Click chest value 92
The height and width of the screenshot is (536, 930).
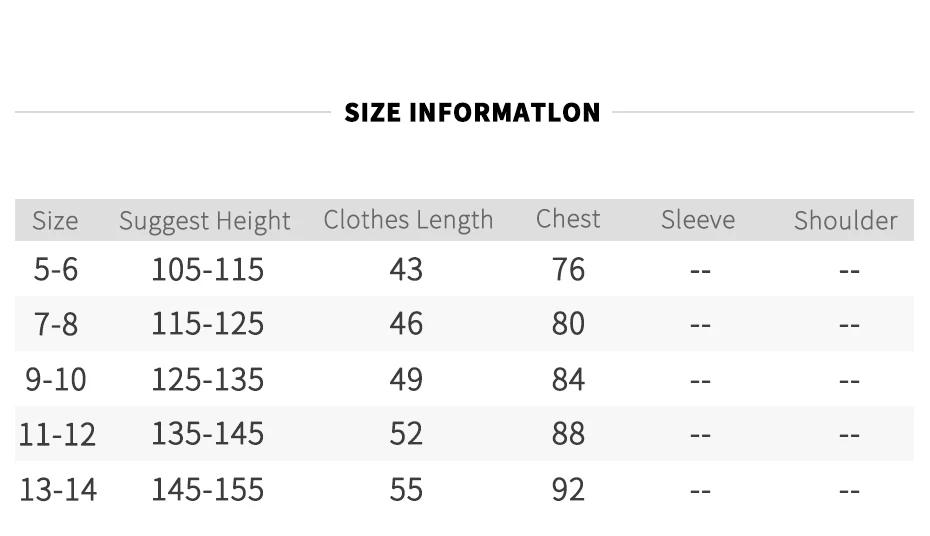[x=568, y=490]
